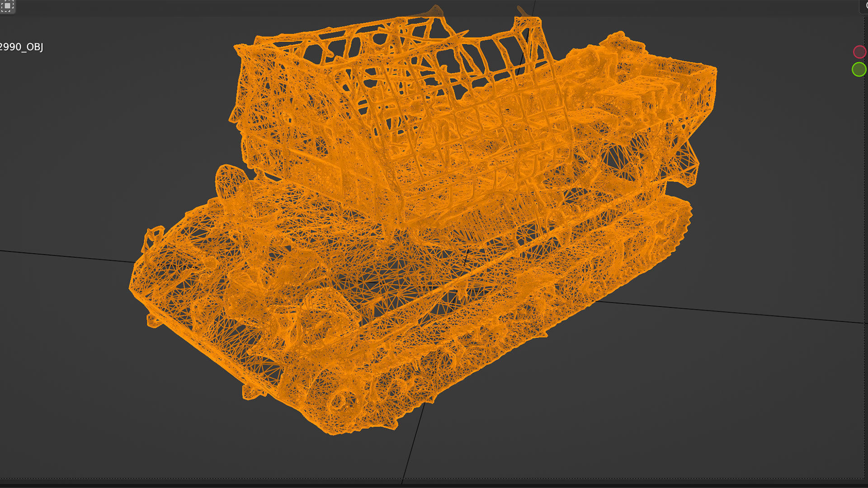Activate the tweak tool in the toolbar

[7, 7]
